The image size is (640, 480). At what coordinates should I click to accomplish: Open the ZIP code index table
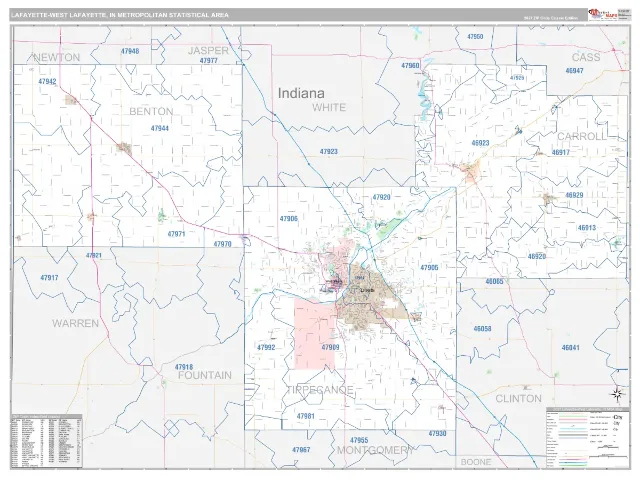(47, 441)
